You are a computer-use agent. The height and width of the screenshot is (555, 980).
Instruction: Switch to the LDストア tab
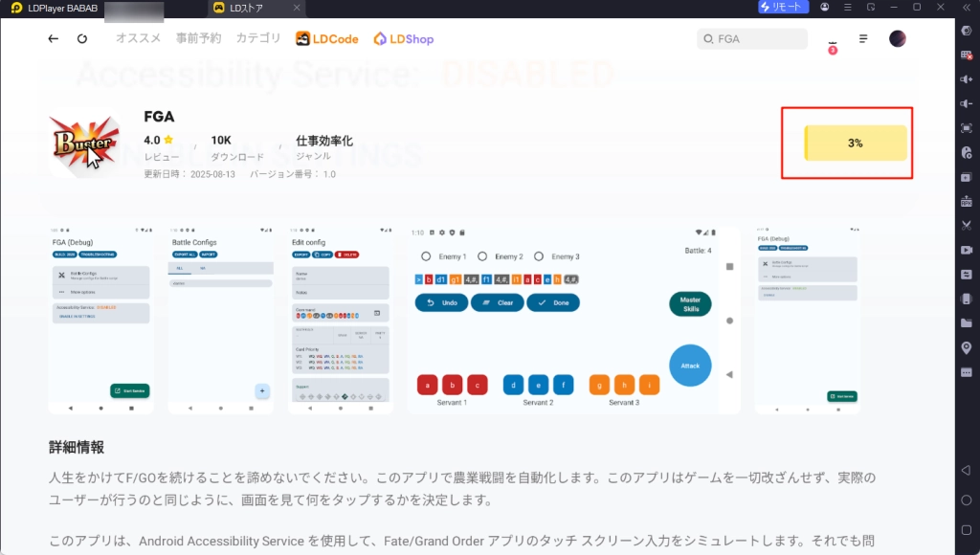[x=246, y=8]
